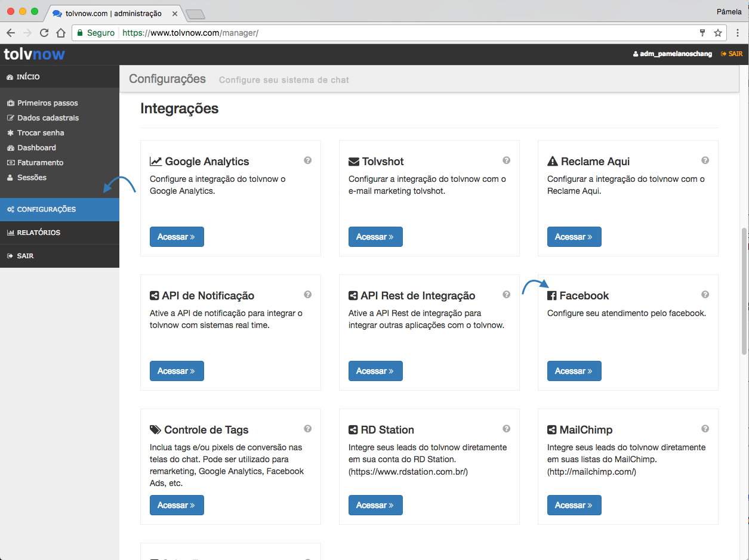Open Sessões in sidebar
749x560 pixels.
(26, 178)
